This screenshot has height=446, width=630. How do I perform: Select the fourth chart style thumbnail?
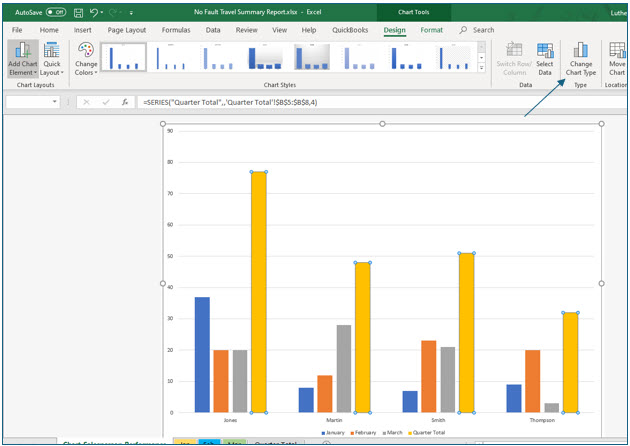pos(265,57)
